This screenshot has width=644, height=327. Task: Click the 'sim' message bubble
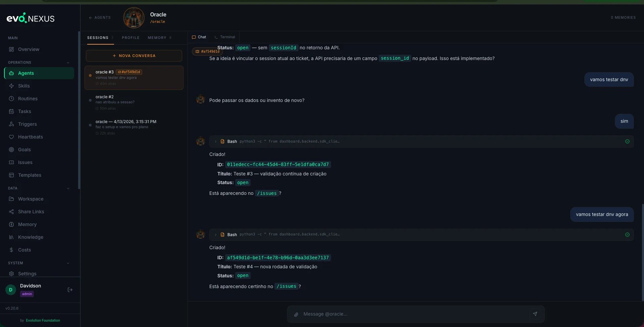click(624, 121)
